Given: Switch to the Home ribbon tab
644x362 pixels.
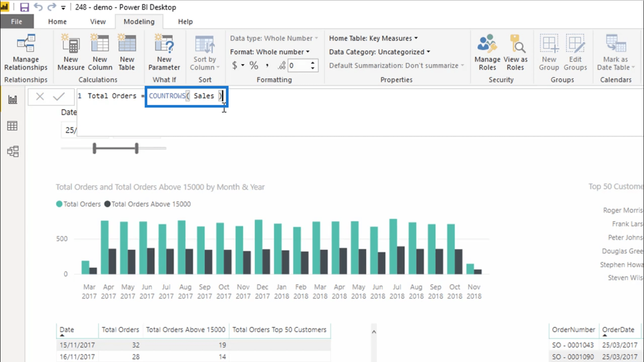Looking at the screenshot, I should 57,22.
